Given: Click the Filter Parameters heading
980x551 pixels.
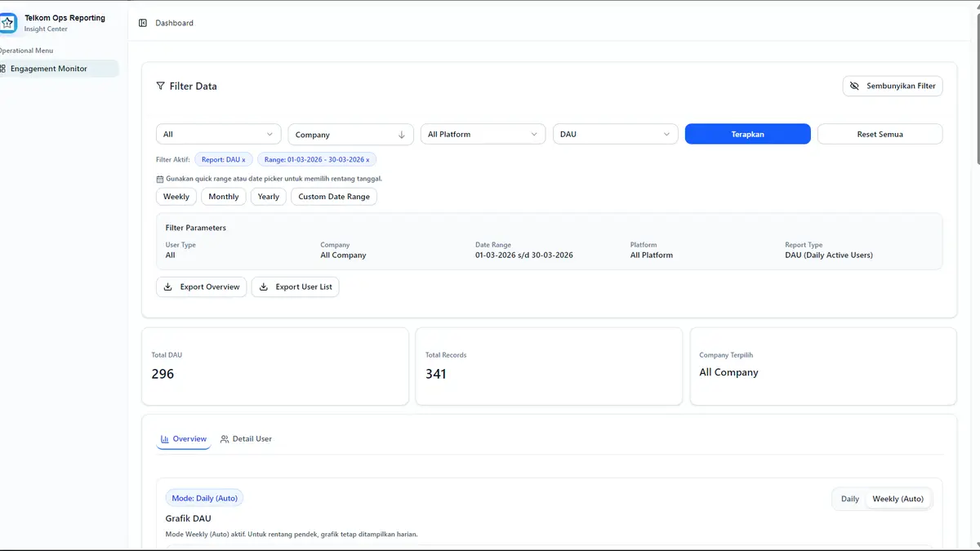Looking at the screenshot, I should (196, 228).
